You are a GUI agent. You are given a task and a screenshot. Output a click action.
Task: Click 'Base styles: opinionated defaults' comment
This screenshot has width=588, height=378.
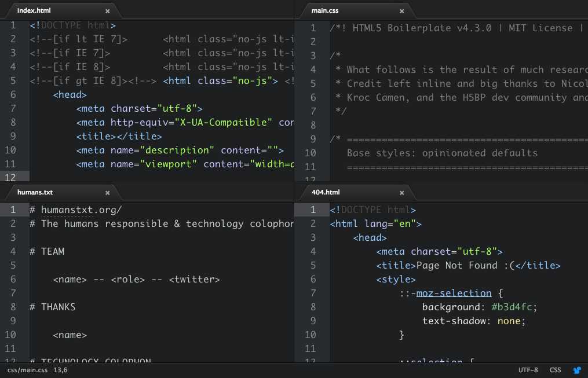coord(442,153)
